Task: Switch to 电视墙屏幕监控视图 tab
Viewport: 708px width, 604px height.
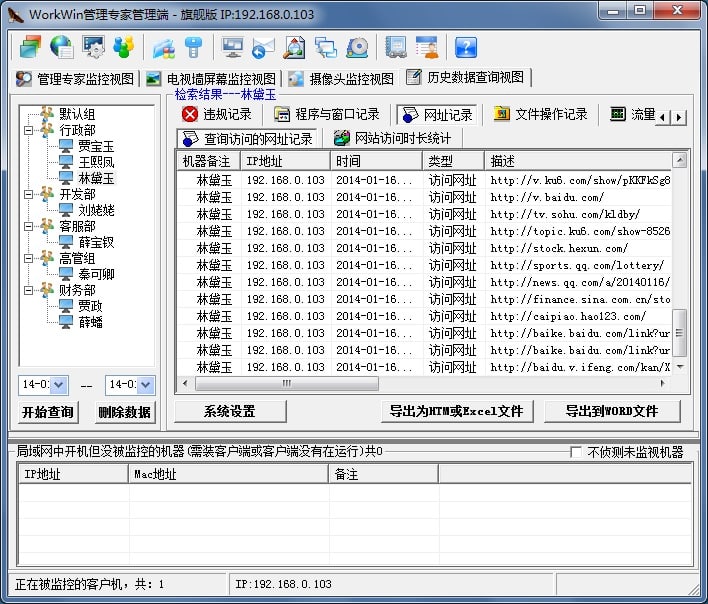Action: [x=211, y=79]
